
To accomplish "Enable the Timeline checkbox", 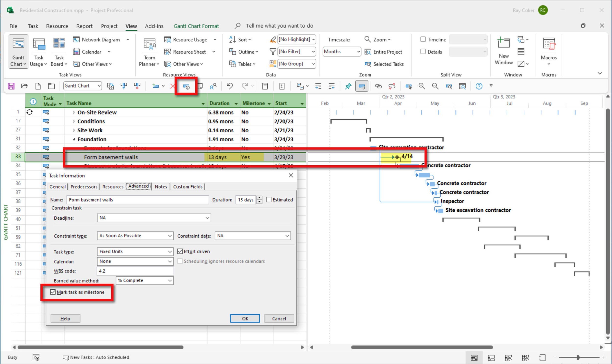I will [x=423, y=39].
